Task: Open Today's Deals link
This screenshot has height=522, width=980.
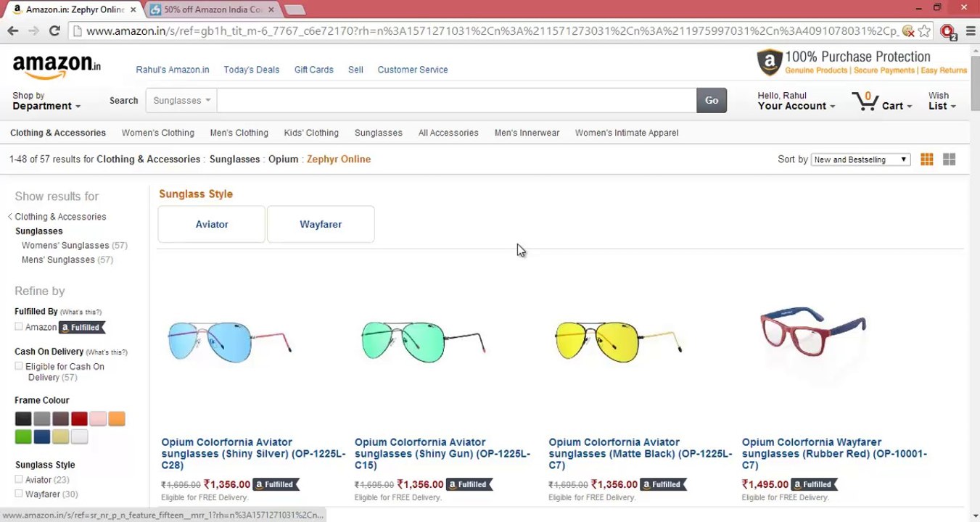Action: point(252,70)
